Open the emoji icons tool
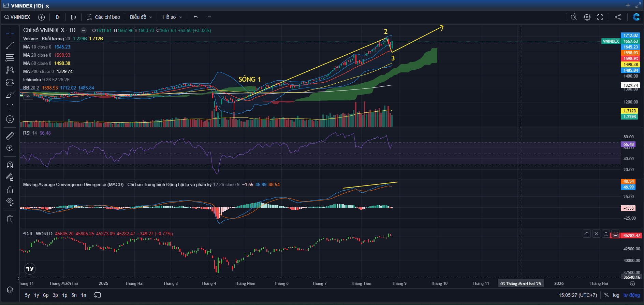This screenshot has height=305, width=644. coord(10,119)
